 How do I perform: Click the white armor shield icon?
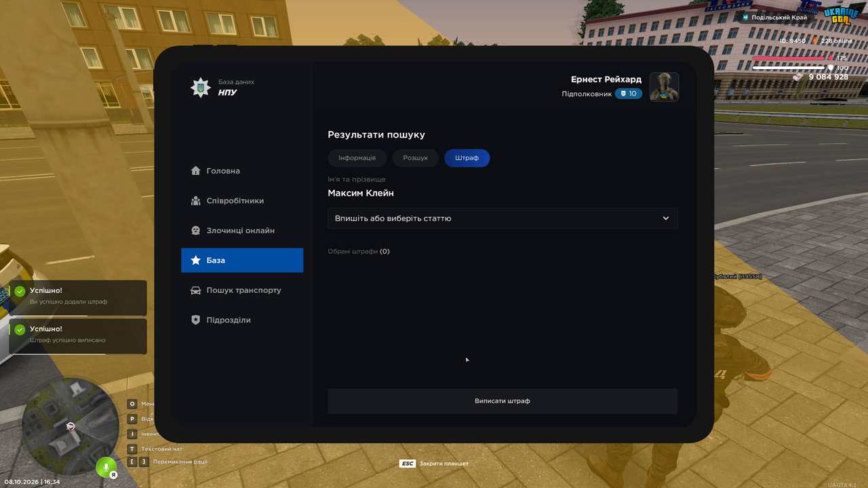(831, 68)
